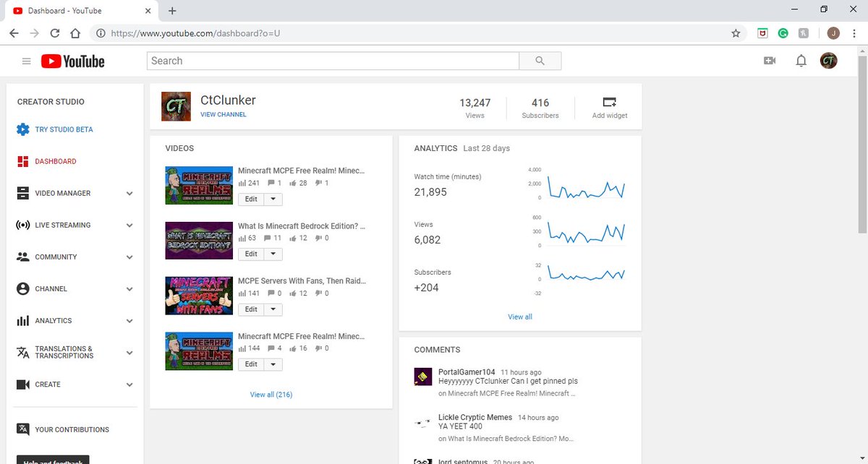868x464 pixels.
Task: Open the notifications bell
Action: pos(801,61)
